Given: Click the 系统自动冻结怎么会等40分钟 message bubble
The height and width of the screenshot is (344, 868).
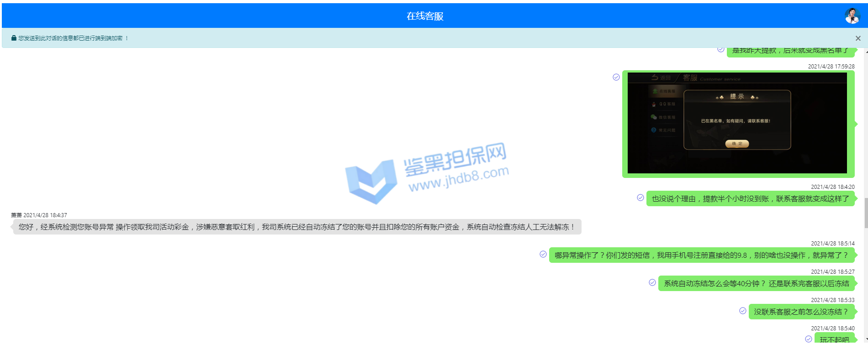Looking at the screenshot, I should (756, 283).
